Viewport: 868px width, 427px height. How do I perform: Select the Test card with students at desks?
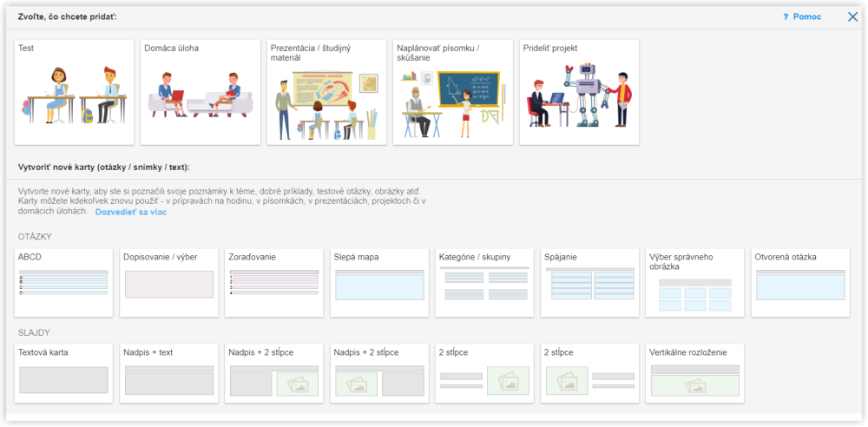[75, 92]
